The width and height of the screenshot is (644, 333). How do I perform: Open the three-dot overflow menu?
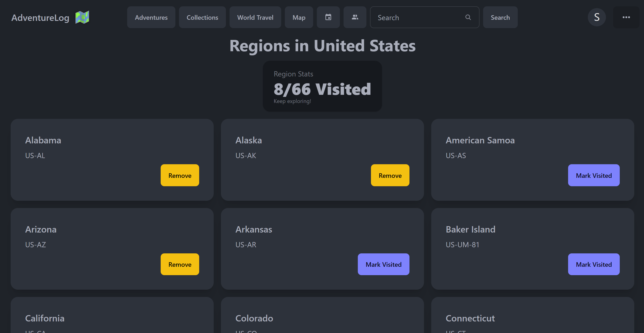[626, 17]
